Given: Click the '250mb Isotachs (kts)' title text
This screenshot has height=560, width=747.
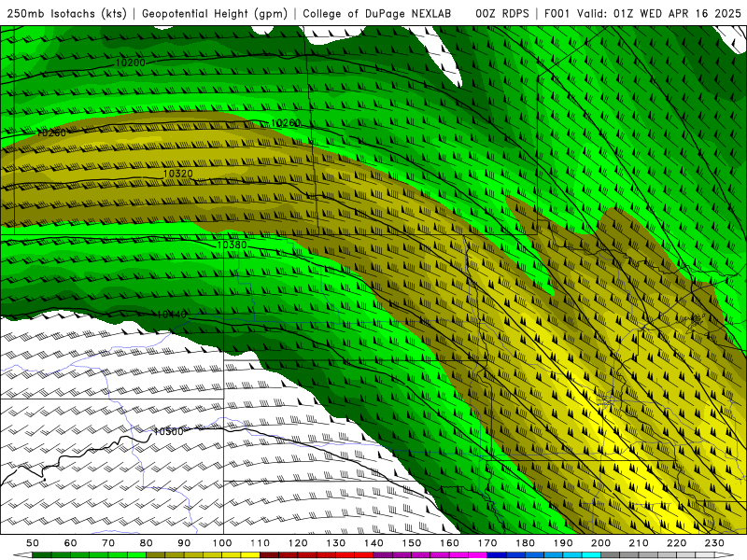Looking at the screenshot, I should (66, 14).
